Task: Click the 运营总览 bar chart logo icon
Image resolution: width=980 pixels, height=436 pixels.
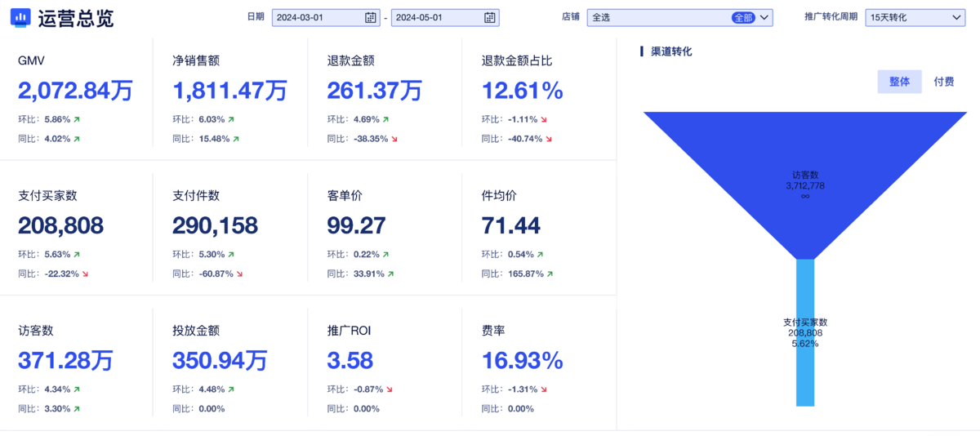Action: pyautogui.click(x=20, y=17)
